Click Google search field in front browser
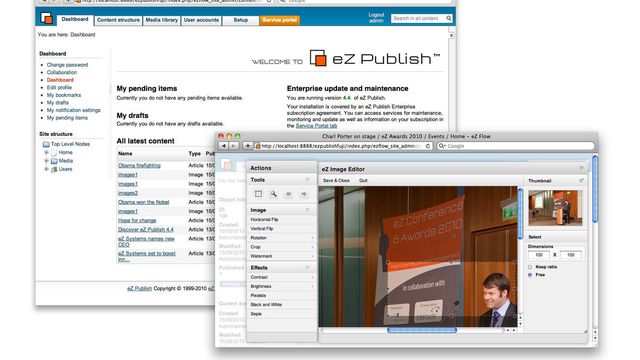This screenshot has width=640, height=360. click(516, 146)
